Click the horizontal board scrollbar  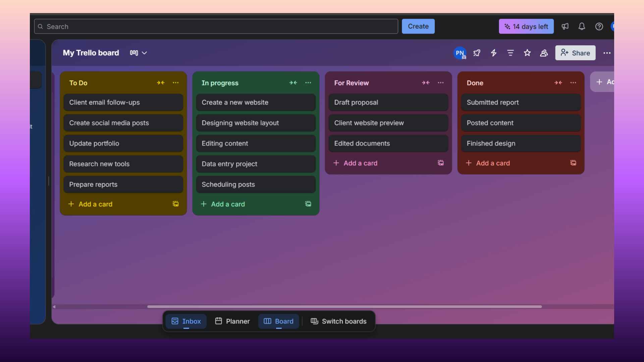[x=344, y=306]
